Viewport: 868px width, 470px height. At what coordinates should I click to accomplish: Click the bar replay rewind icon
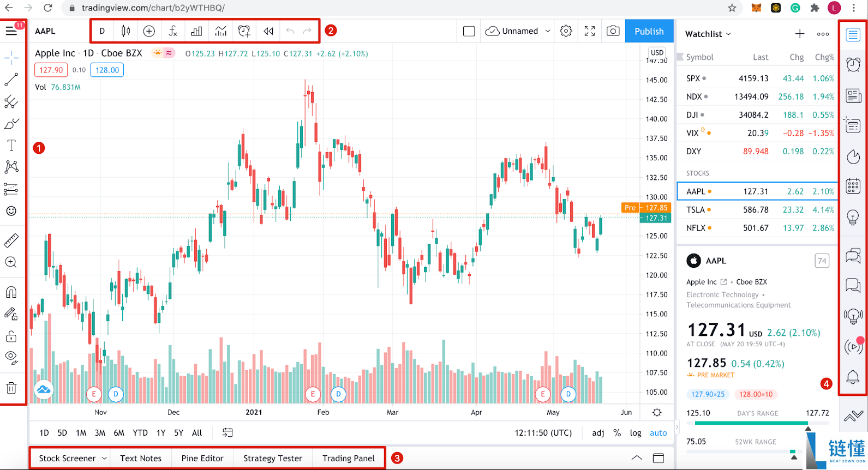coord(268,31)
